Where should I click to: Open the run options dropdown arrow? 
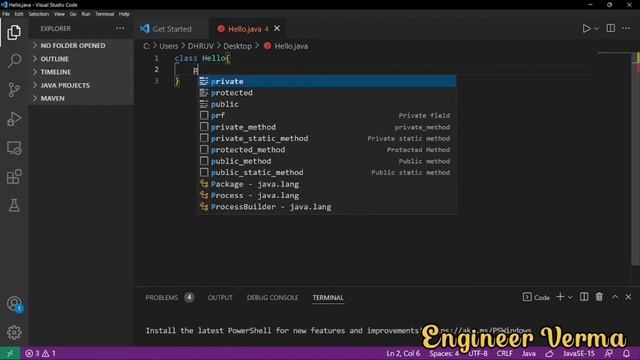(596, 29)
